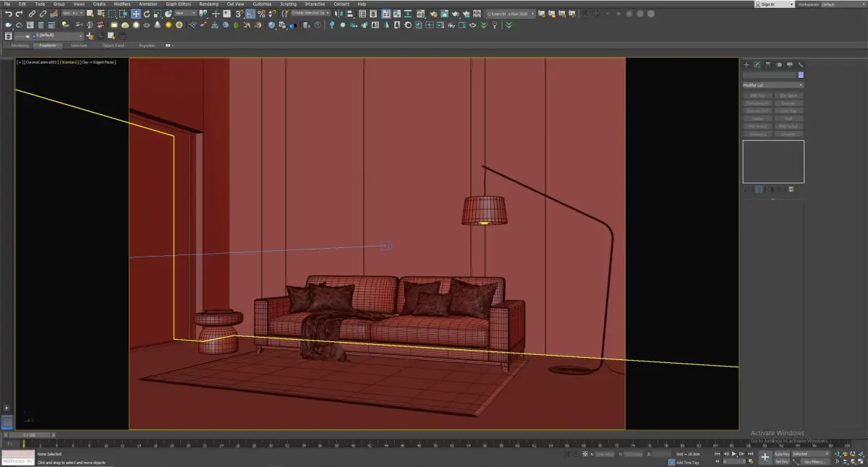The image size is (868, 467).
Task: Click the sun light icon in second toolbar row
Action: (168, 25)
